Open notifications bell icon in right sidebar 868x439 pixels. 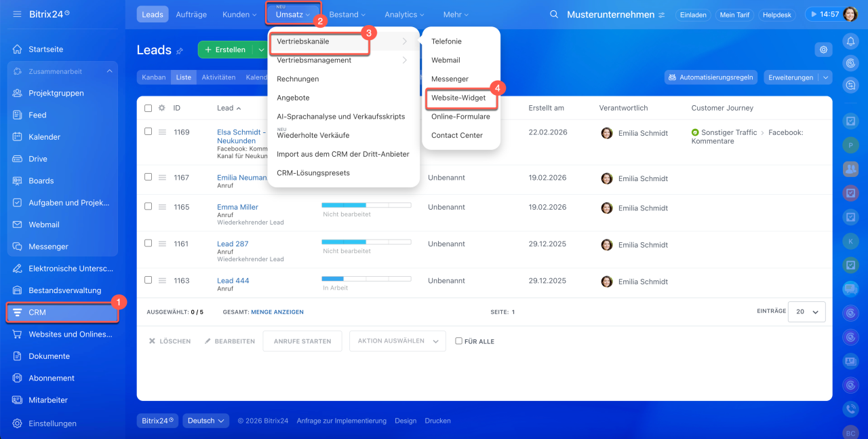pyautogui.click(x=850, y=41)
